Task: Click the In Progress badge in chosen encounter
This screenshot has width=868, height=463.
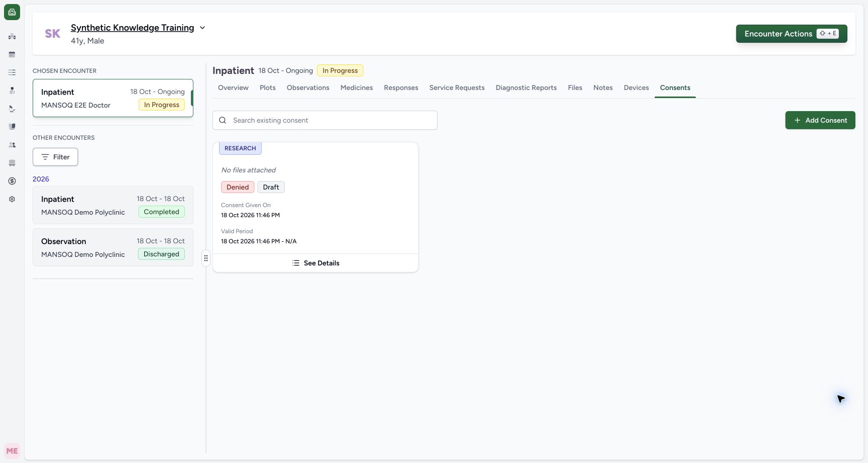Action: (x=162, y=105)
